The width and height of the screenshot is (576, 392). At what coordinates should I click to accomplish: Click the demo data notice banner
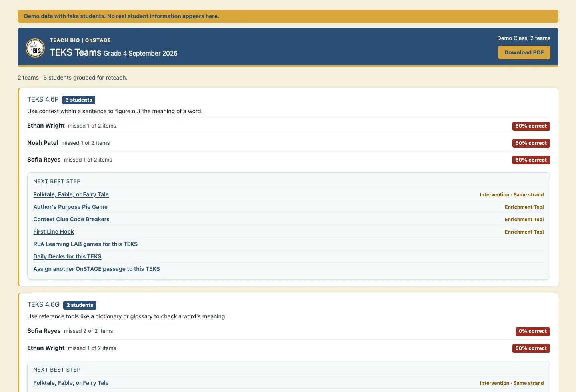tap(288, 16)
